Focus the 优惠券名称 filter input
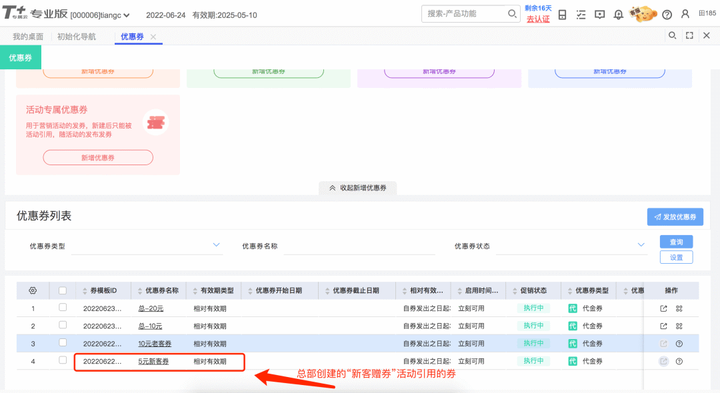 click(x=359, y=246)
